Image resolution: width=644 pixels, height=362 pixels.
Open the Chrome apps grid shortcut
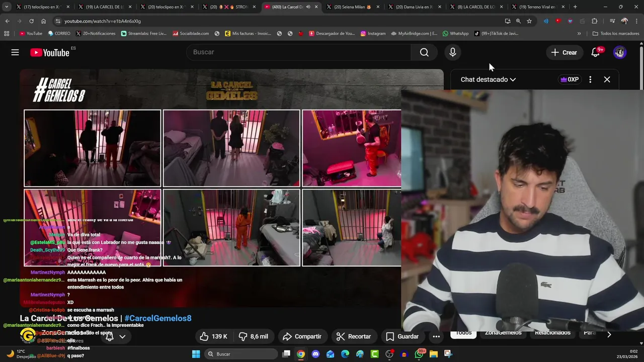point(7,34)
